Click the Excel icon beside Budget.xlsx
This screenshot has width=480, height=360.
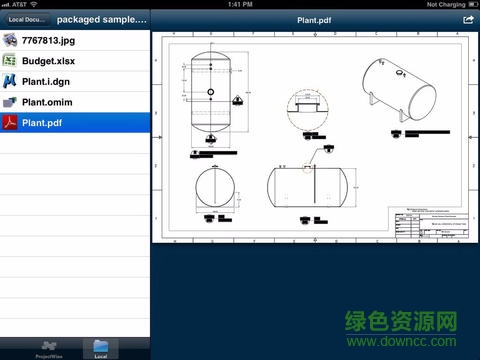click(9, 61)
